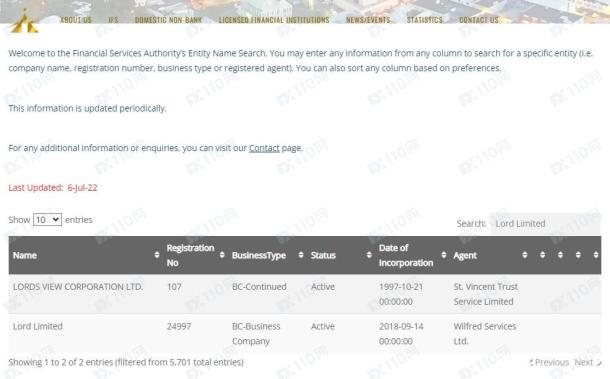610x379 pixels.
Task: Click Active status of LORDS VIEW row
Action: click(x=323, y=287)
